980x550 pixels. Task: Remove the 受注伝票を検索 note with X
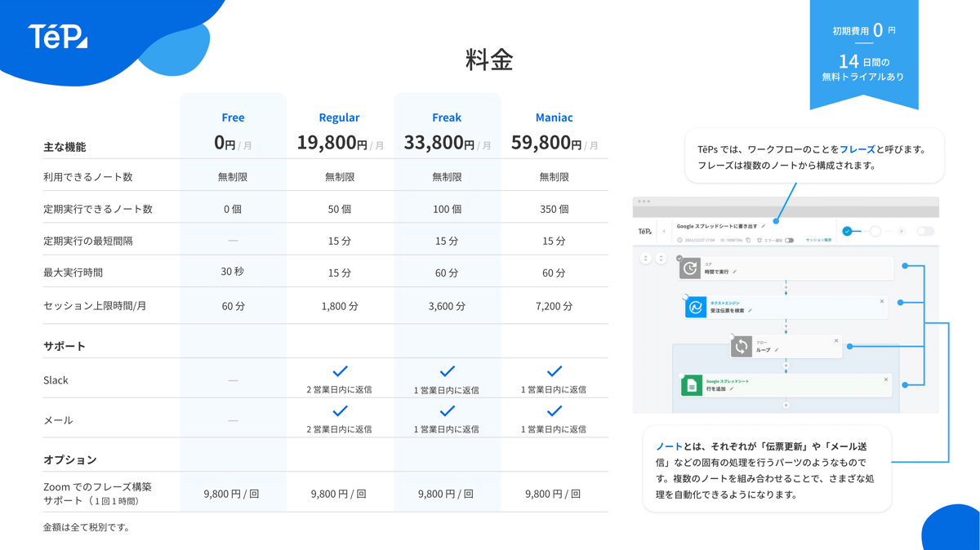(x=882, y=301)
